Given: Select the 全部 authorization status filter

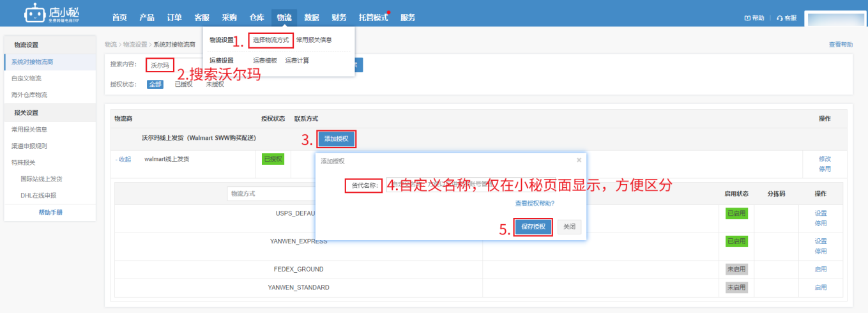Looking at the screenshot, I should (x=155, y=84).
